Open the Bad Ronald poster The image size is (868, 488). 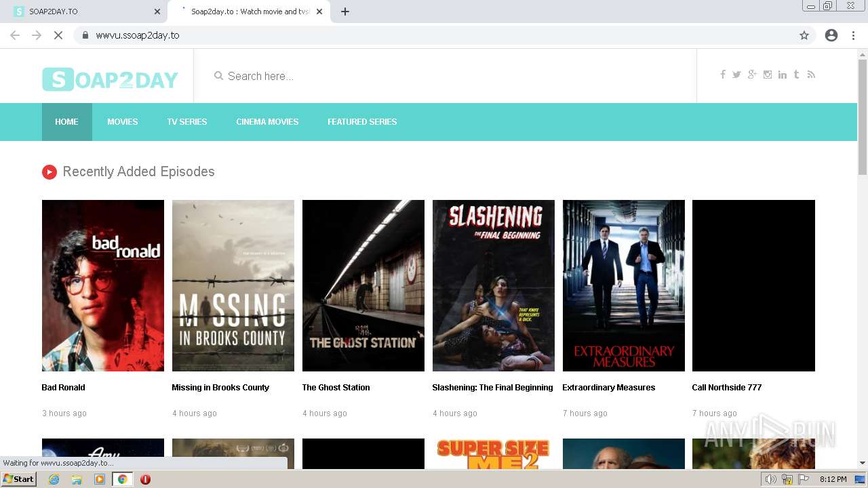tap(103, 285)
